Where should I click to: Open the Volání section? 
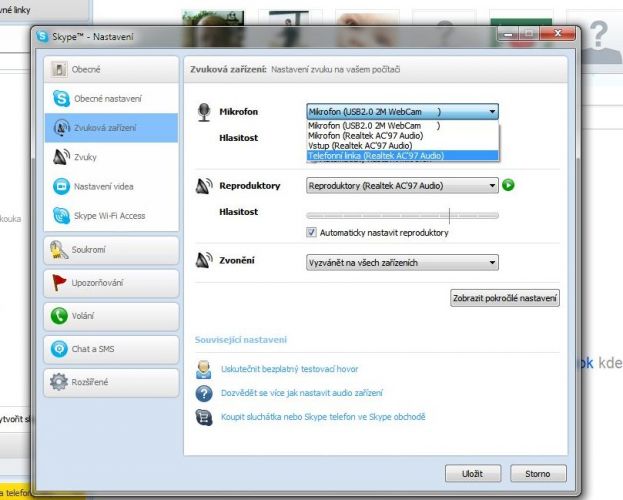(x=111, y=316)
